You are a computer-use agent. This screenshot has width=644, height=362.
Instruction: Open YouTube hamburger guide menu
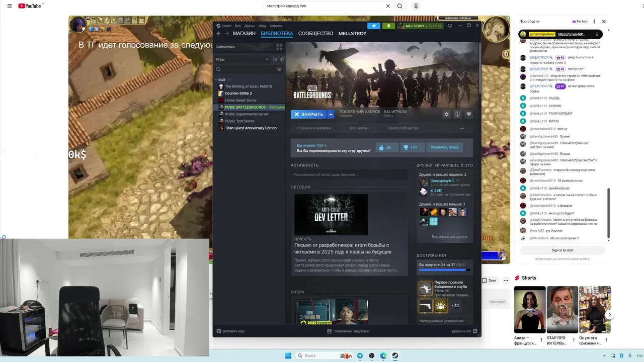click(x=10, y=6)
